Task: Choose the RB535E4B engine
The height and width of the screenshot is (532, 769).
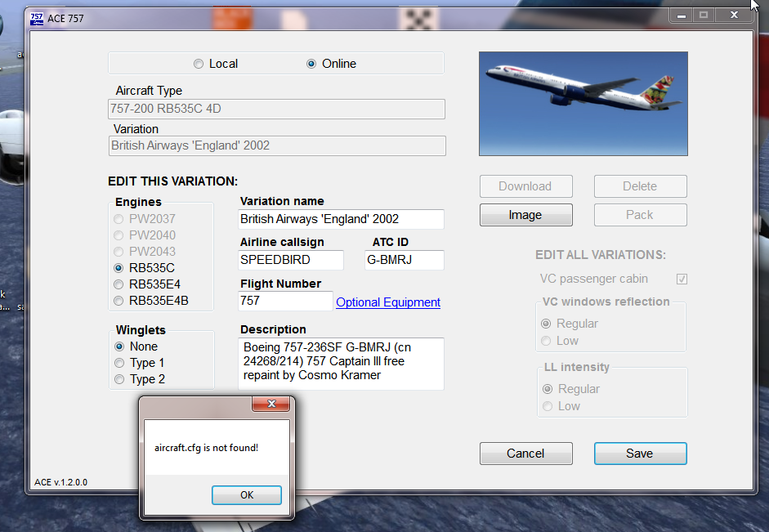Action: pos(118,300)
